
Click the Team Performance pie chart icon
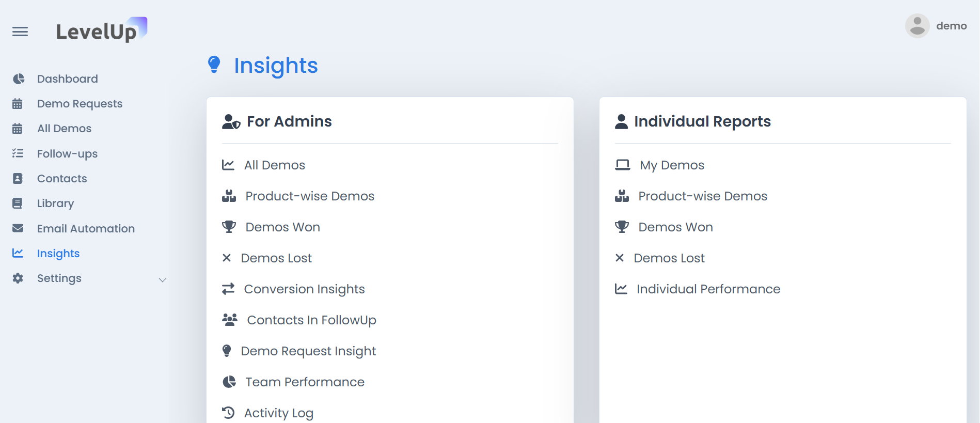point(229,382)
